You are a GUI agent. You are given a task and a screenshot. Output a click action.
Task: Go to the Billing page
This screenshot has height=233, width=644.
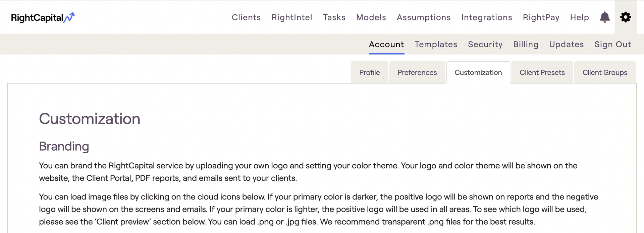coord(526,44)
